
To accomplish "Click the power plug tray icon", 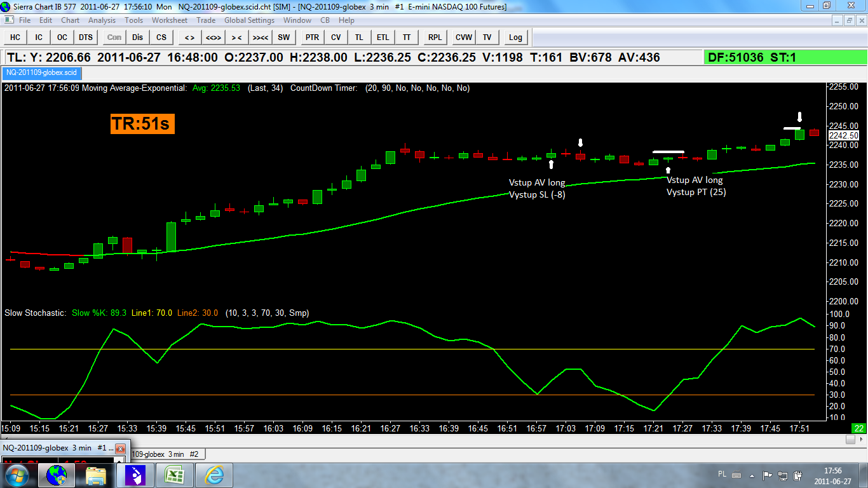I will [797, 475].
